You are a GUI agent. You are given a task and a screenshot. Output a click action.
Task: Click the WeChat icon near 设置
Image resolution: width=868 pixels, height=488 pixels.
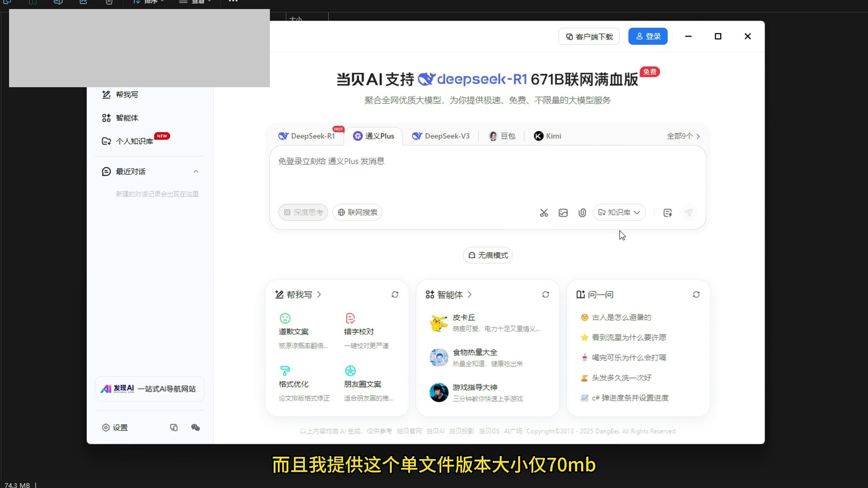click(x=195, y=427)
